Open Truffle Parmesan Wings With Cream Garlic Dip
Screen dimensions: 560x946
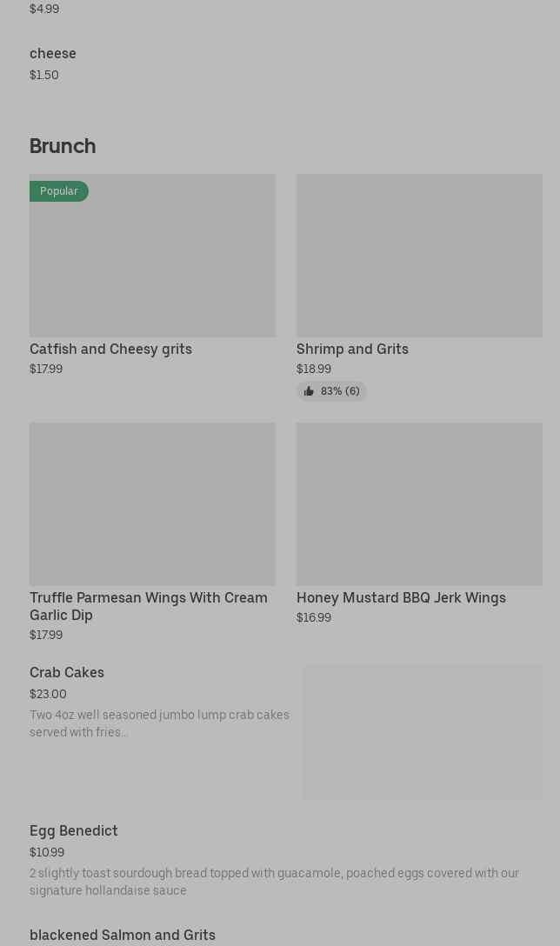coord(149,606)
